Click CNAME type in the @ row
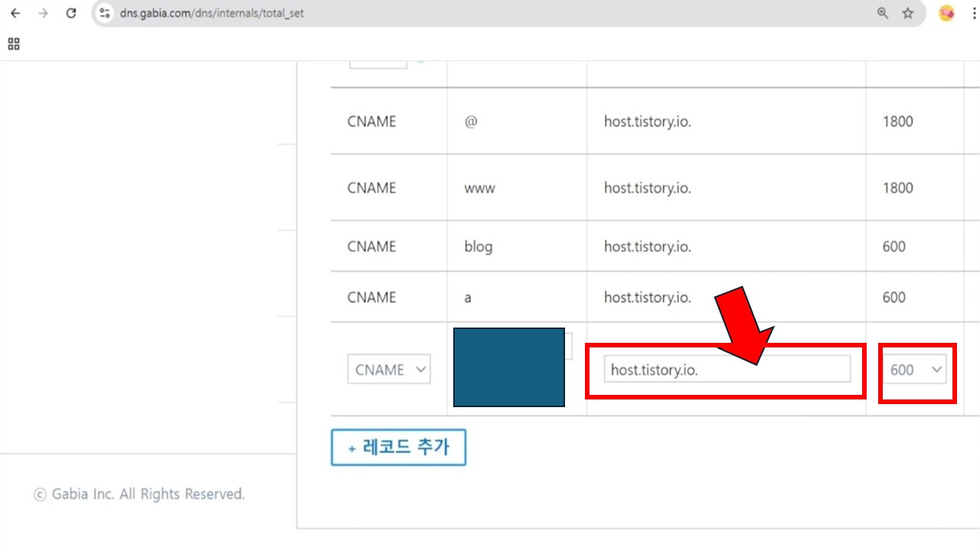This screenshot has width=980, height=551. [371, 122]
